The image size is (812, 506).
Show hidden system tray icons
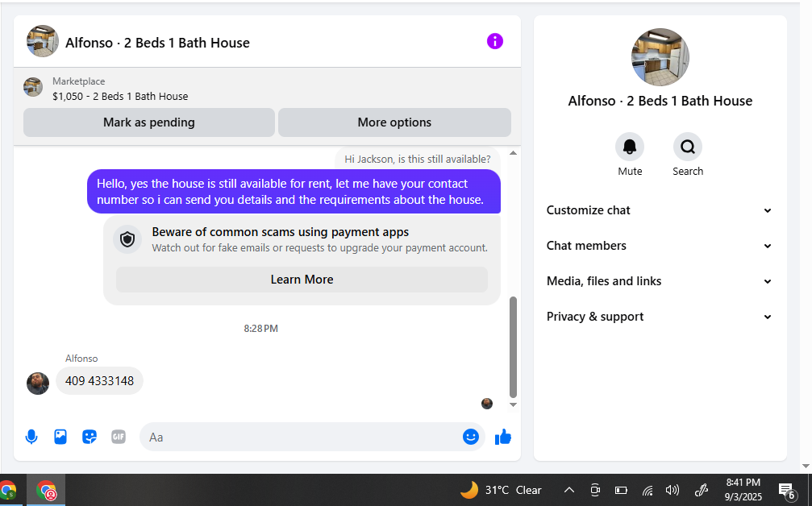point(568,490)
